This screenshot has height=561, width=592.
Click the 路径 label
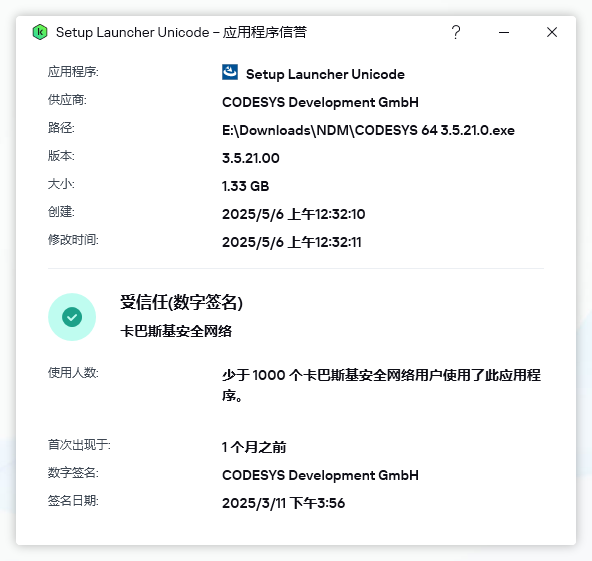pyautogui.click(x=61, y=128)
